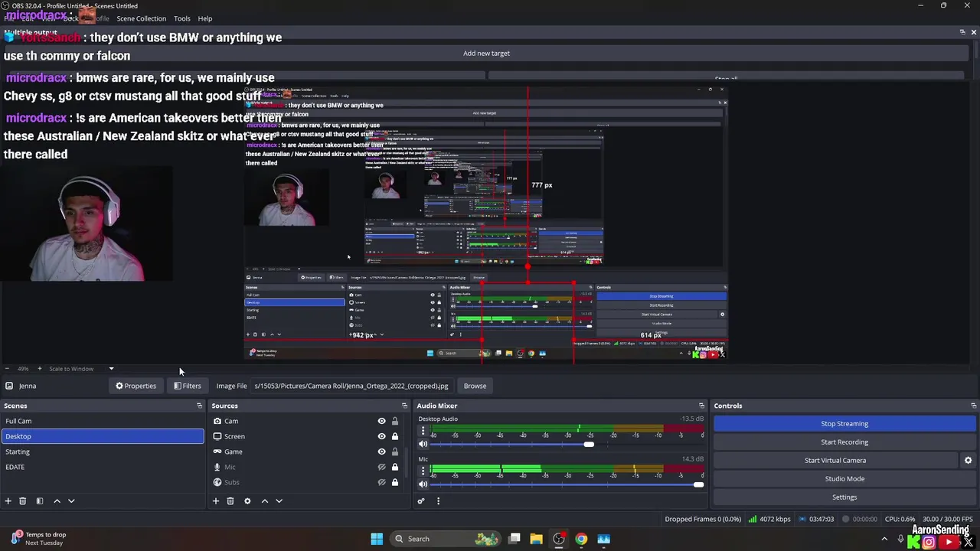Image resolution: width=980 pixels, height=551 pixels.
Task: Click Stop Streaming button
Action: [x=844, y=424]
